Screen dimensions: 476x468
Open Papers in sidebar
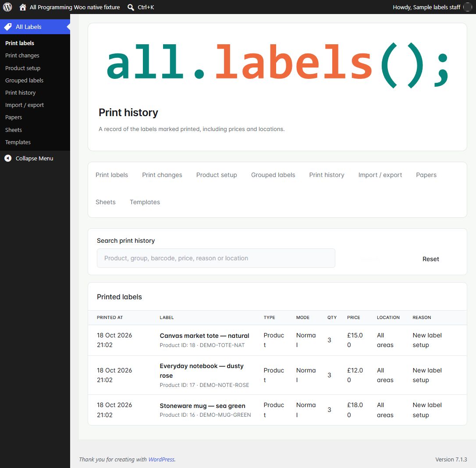[14, 117]
